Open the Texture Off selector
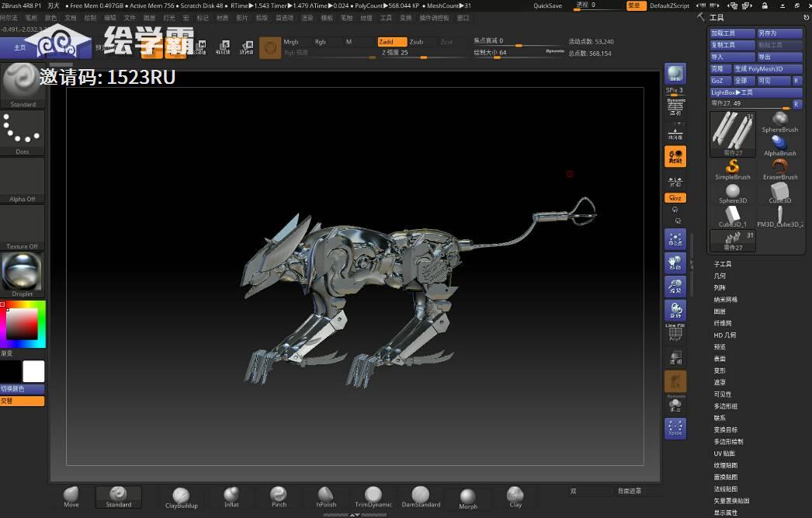This screenshot has height=518, width=812. click(x=23, y=228)
